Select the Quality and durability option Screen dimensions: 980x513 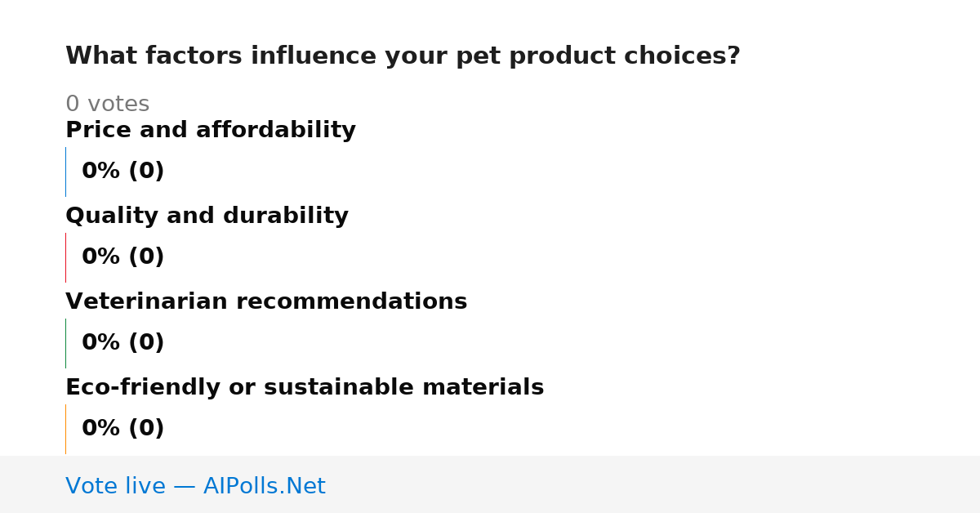207,216
